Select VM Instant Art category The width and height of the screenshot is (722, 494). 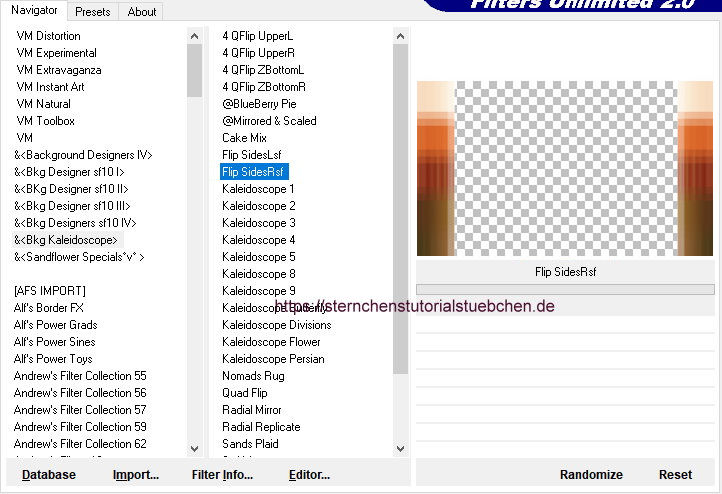click(x=50, y=87)
